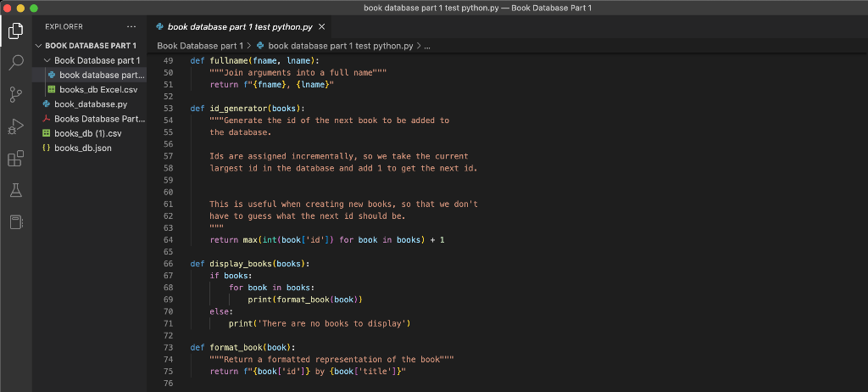This screenshot has height=392, width=868.
Task: Click line number 53 in gutter
Action: (169, 108)
